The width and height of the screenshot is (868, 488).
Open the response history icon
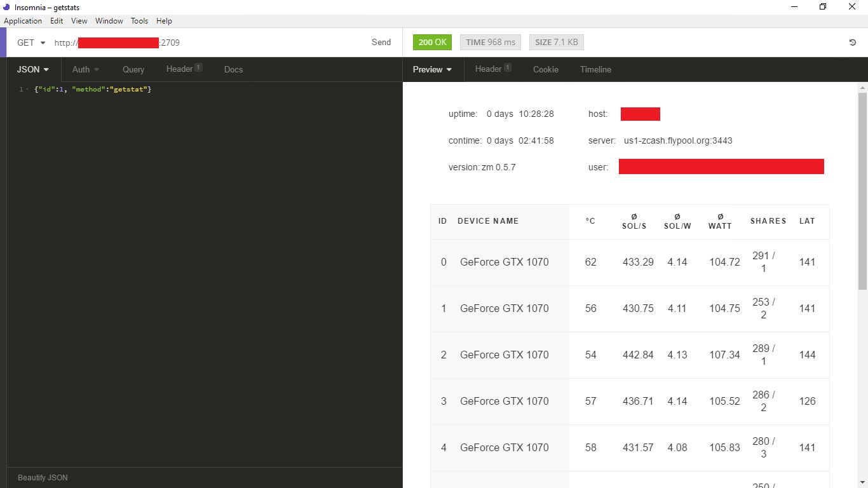coord(853,43)
